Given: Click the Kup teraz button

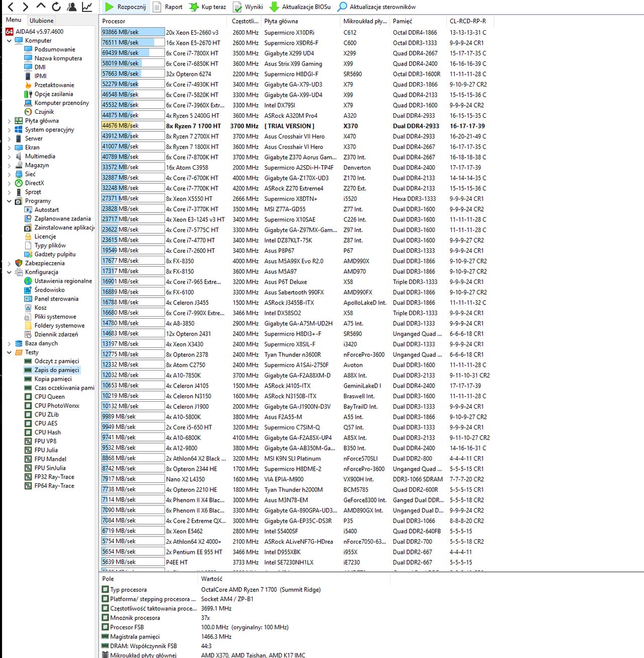Looking at the screenshot, I should pos(207,7).
